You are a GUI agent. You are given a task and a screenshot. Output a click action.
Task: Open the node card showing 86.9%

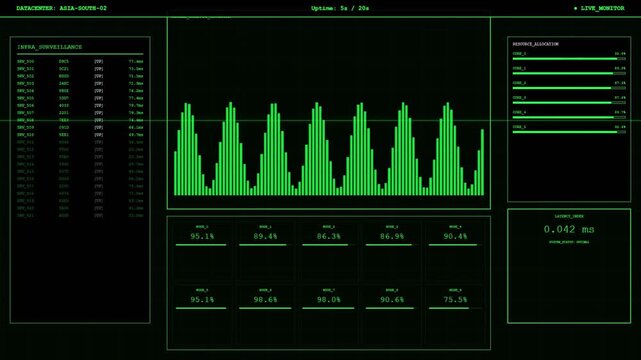pyautogui.click(x=392, y=251)
